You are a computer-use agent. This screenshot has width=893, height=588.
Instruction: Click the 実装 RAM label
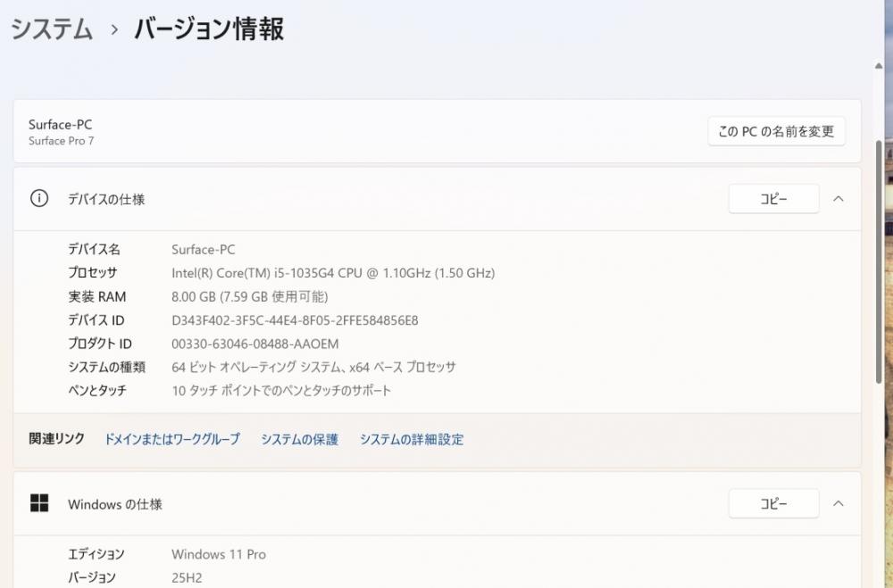(x=96, y=296)
